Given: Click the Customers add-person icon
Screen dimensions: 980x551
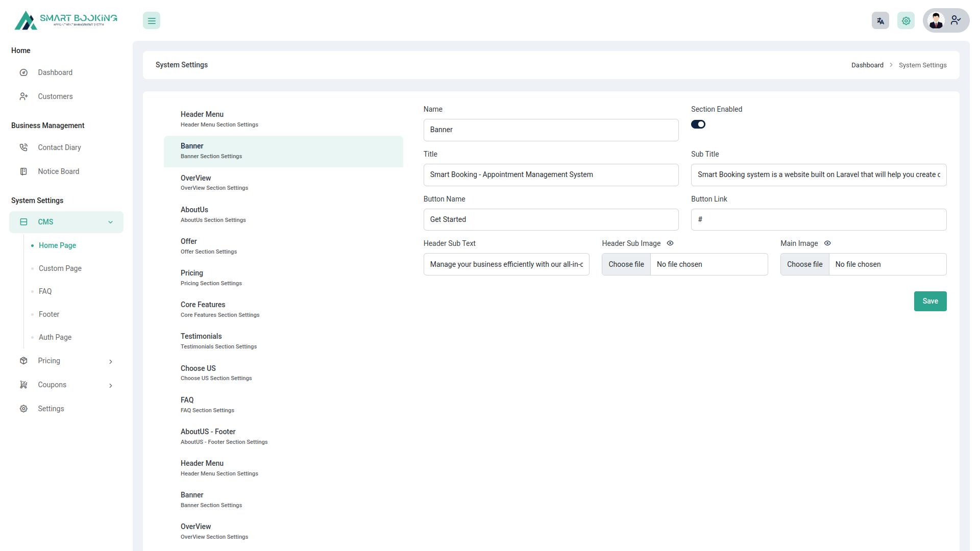Looking at the screenshot, I should click(23, 96).
